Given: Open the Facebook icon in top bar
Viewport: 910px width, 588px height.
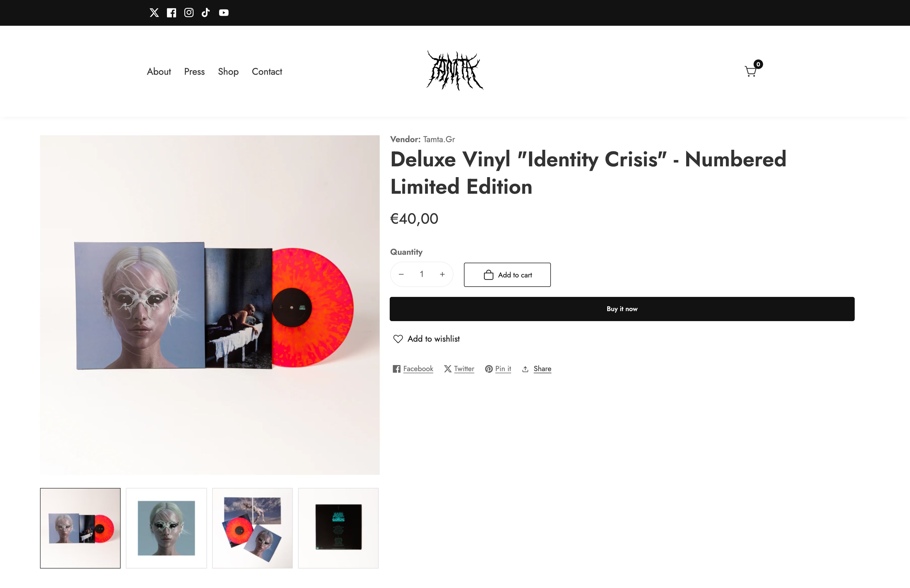Looking at the screenshot, I should click(171, 13).
